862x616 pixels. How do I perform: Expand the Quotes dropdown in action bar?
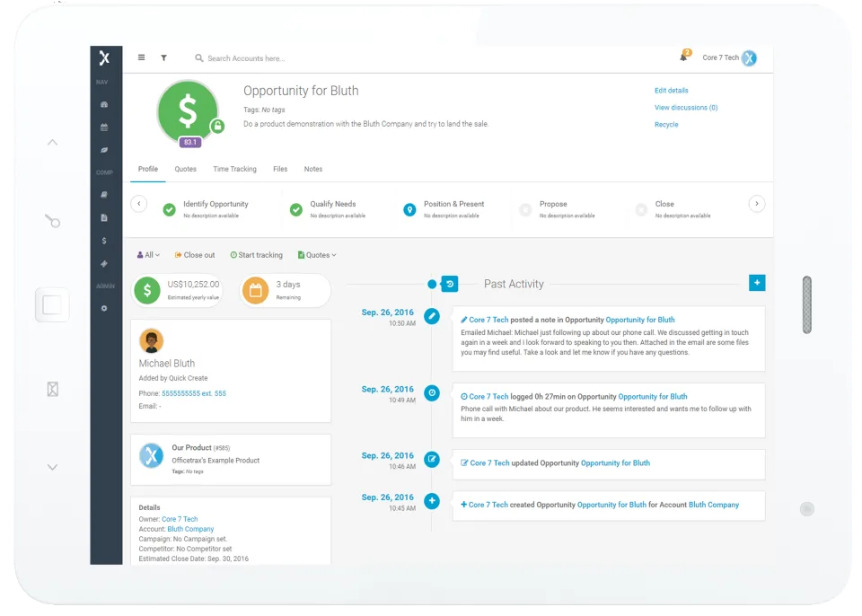(317, 255)
